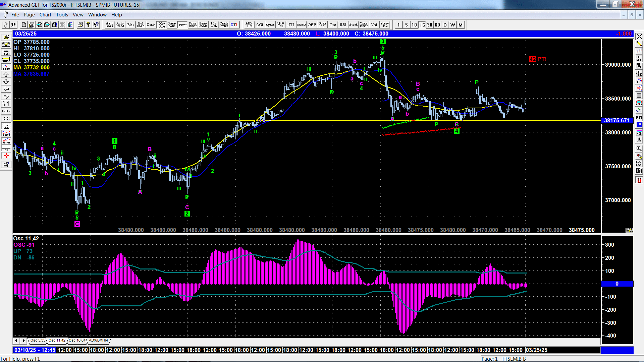Click the PTI tool in right sidebar
Image resolution: width=644 pixels, height=362 pixels.
click(639, 118)
